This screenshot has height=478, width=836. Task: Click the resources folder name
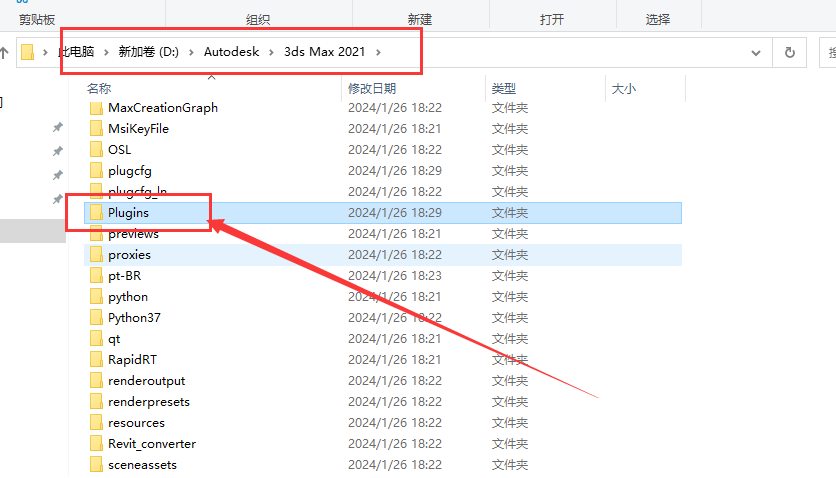click(x=136, y=423)
